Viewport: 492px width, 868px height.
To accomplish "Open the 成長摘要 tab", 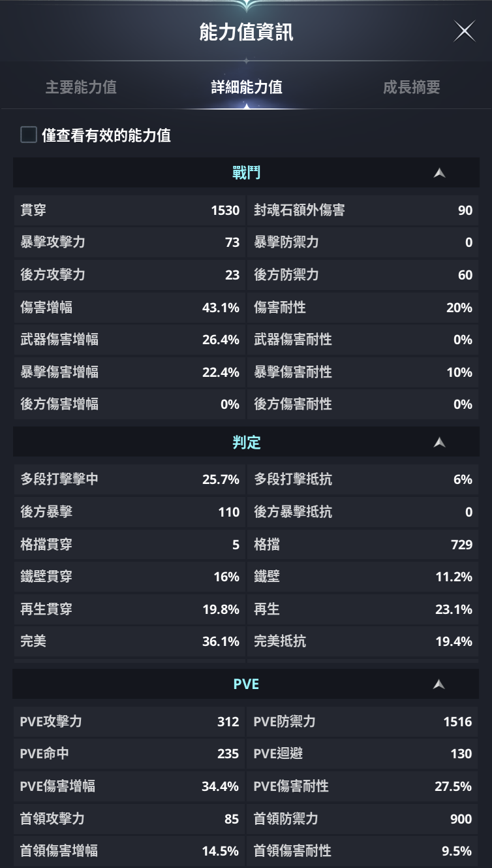I will [411, 88].
